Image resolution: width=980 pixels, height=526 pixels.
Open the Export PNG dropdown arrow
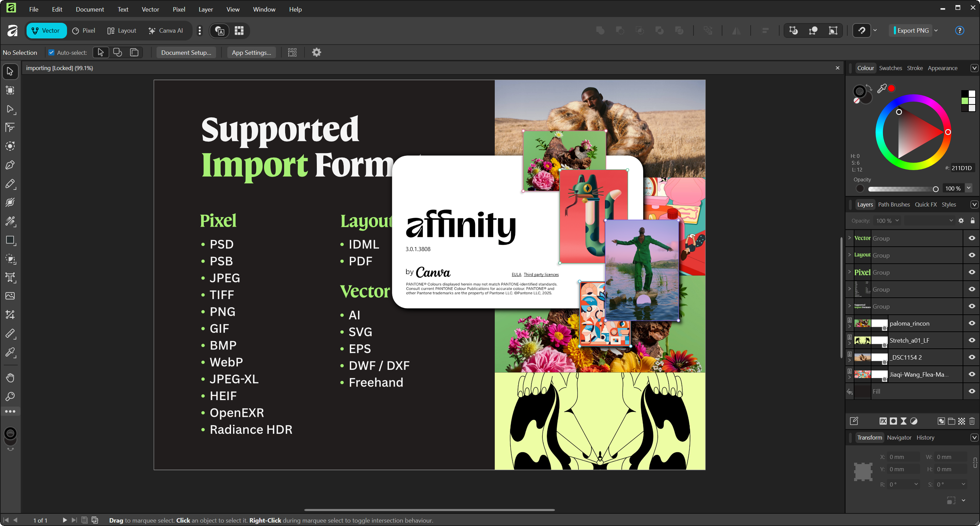coord(936,30)
